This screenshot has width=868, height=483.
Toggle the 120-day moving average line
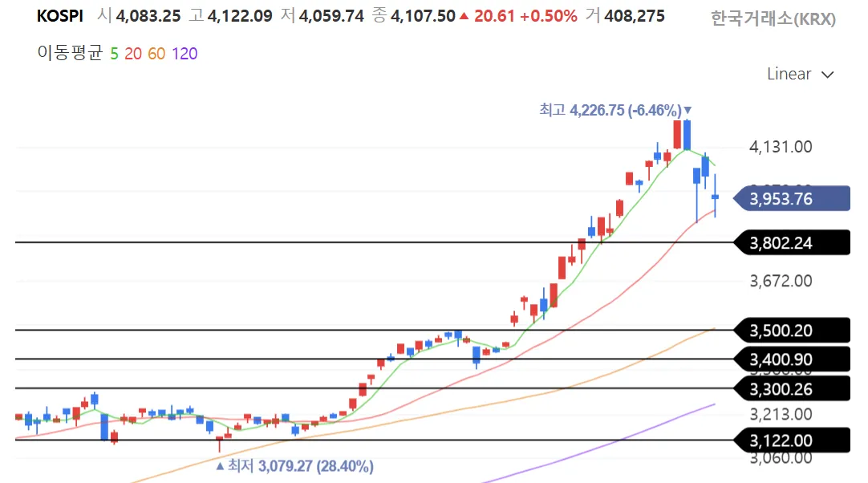[x=185, y=54]
